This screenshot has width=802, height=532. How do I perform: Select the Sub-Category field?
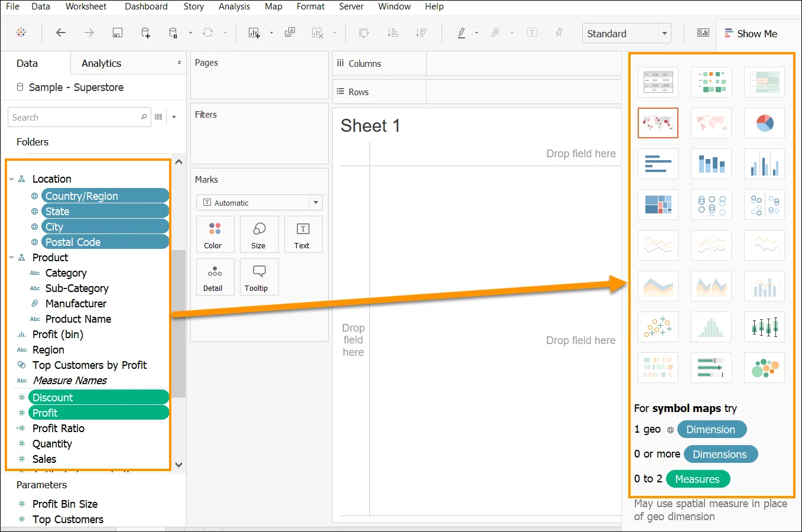point(77,288)
